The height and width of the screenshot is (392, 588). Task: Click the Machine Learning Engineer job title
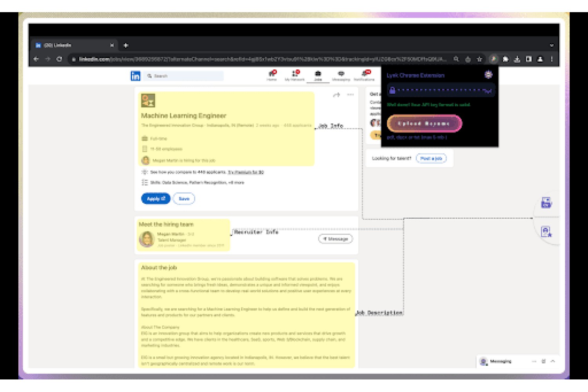click(x=183, y=116)
